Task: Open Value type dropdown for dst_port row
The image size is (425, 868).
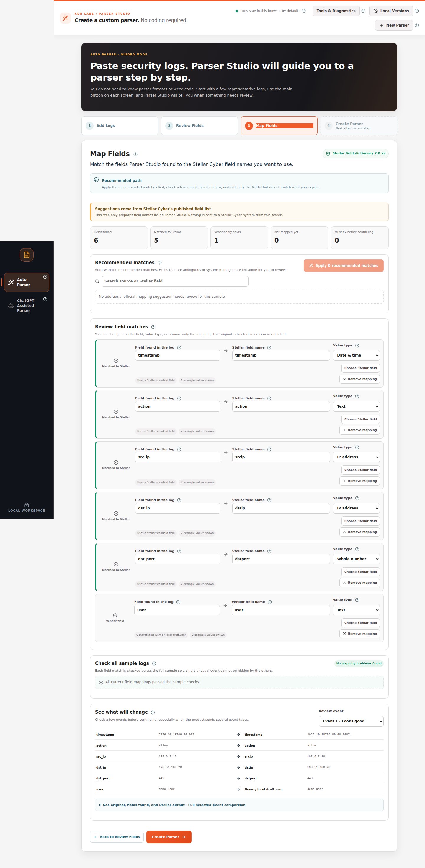Action: point(356,559)
